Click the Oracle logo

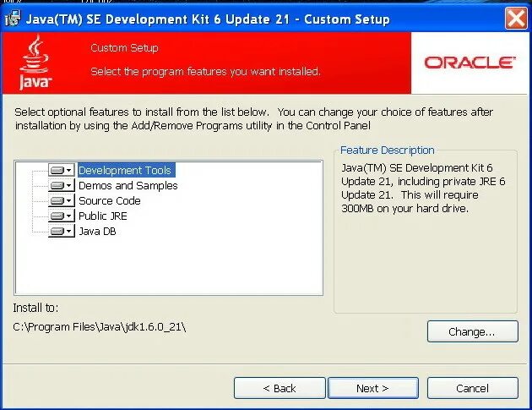coord(470,63)
